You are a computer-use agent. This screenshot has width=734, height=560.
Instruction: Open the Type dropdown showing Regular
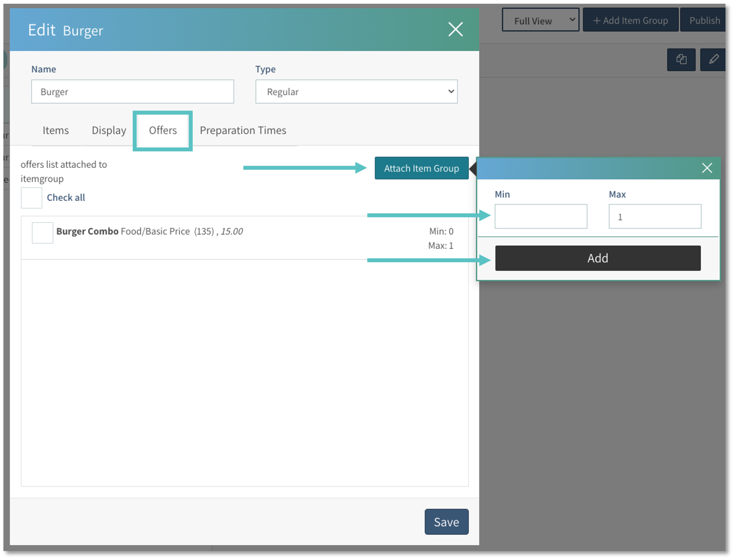pos(356,91)
